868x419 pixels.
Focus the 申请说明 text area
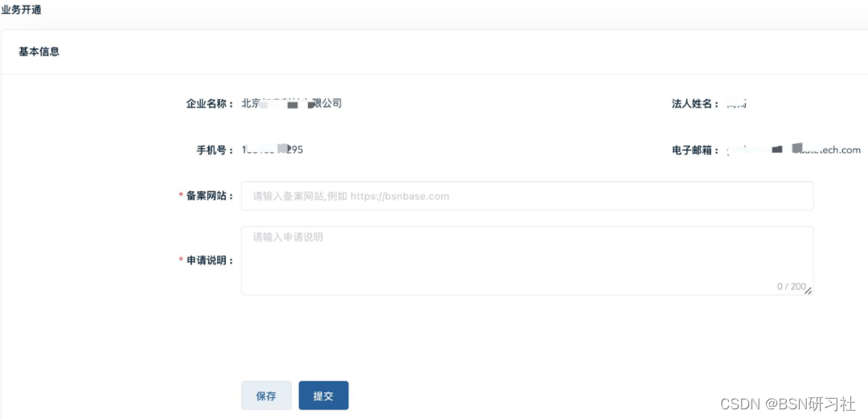(x=527, y=261)
